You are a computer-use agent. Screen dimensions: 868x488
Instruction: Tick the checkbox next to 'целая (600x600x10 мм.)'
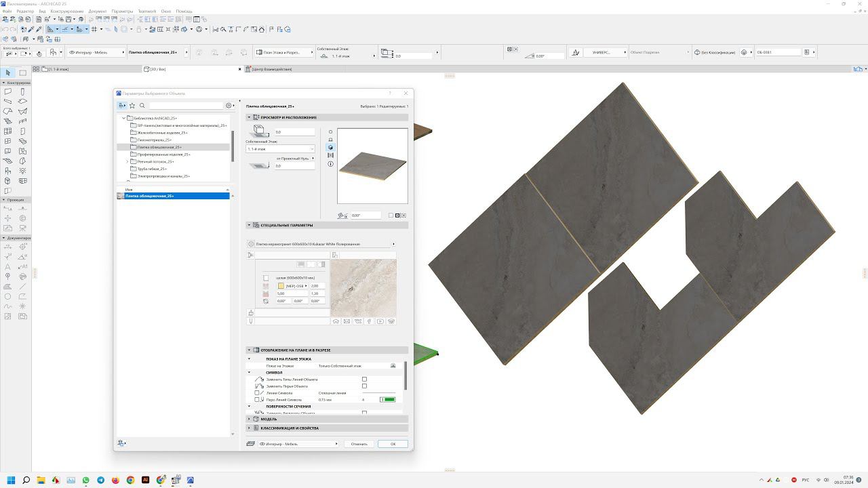(x=266, y=278)
